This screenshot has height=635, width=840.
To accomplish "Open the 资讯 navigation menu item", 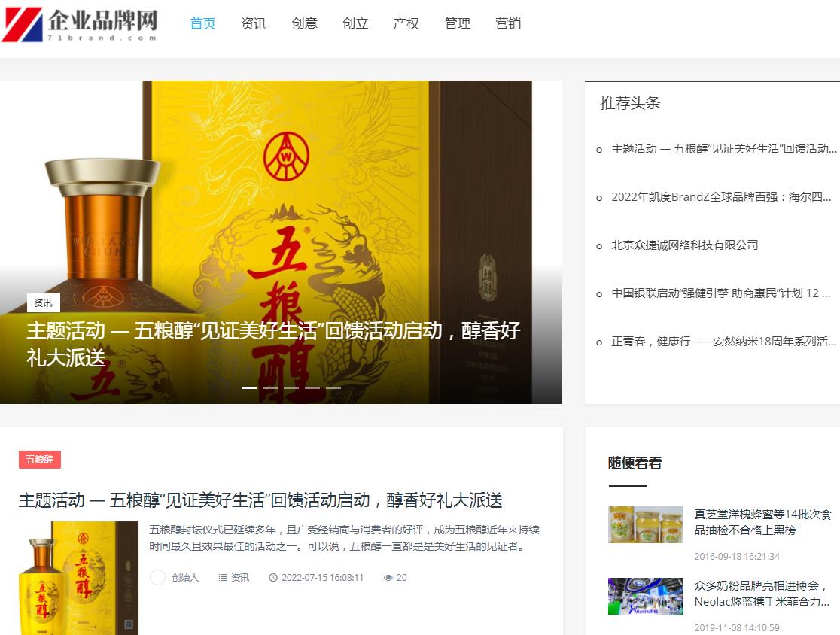I will tap(254, 23).
